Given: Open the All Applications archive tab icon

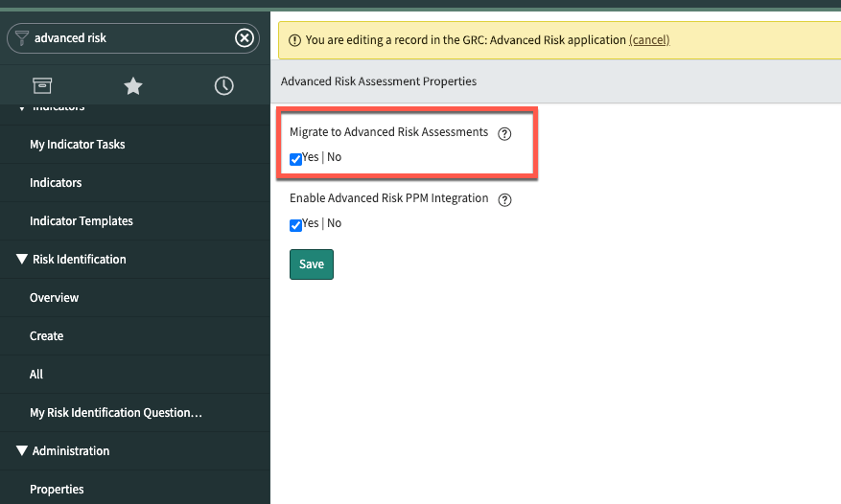Looking at the screenshot, I should point(42,86).
